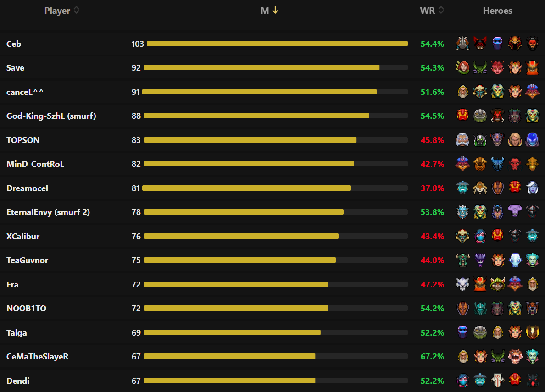This screenshot has height=392, width=545.
Task: Toggle matches sort with the M arrow
Action: 275,10
